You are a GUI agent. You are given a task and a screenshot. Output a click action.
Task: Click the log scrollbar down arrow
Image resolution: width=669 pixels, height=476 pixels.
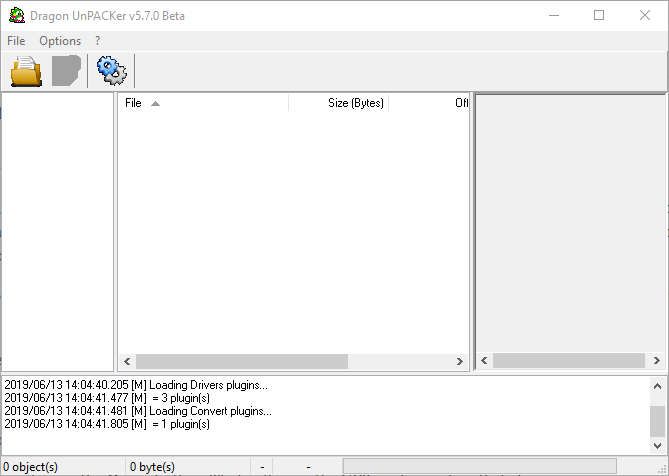[x=657, y=446]
